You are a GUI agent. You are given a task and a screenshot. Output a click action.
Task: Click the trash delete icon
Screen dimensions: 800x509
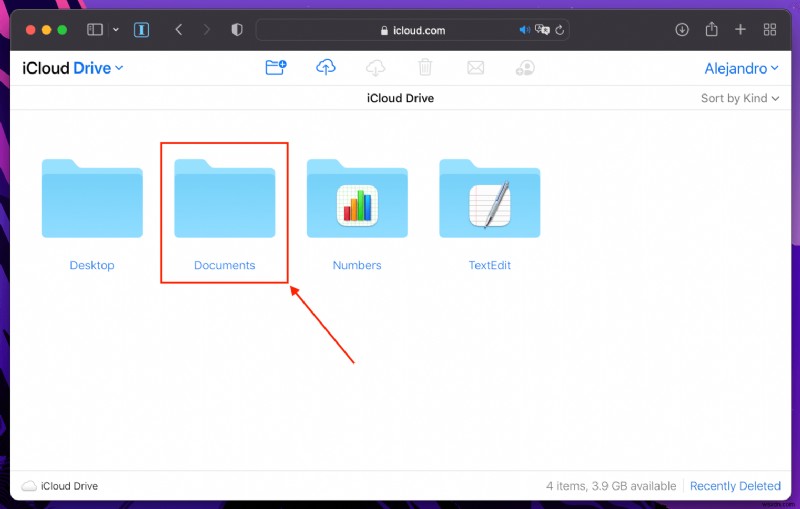click(x=425, y=67)
